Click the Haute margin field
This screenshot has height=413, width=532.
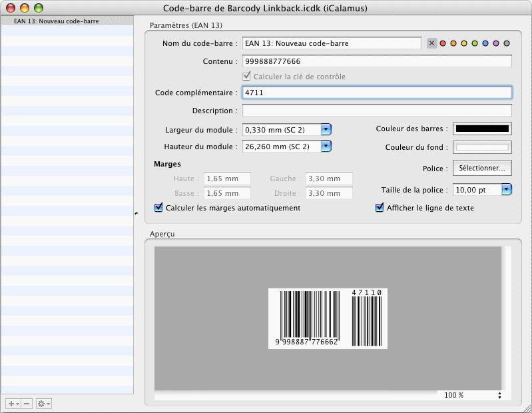227,179
